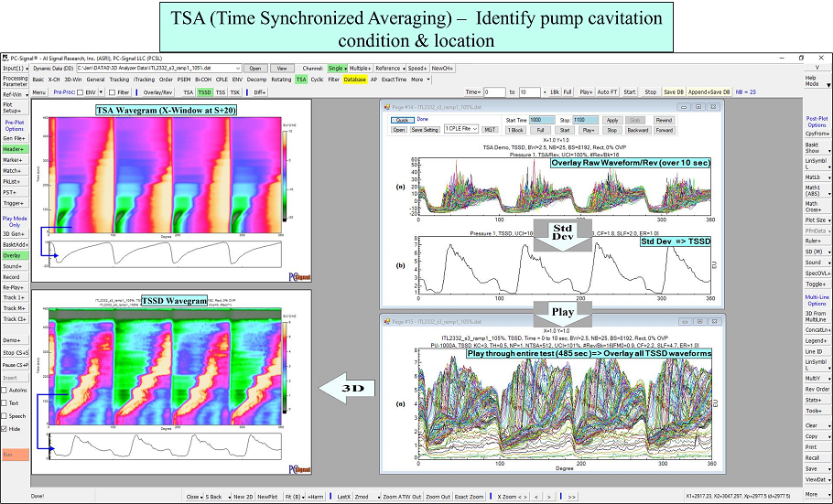Click the Save DB button
The width and height of the screenshot is (833, 504).
click(674, 92)
